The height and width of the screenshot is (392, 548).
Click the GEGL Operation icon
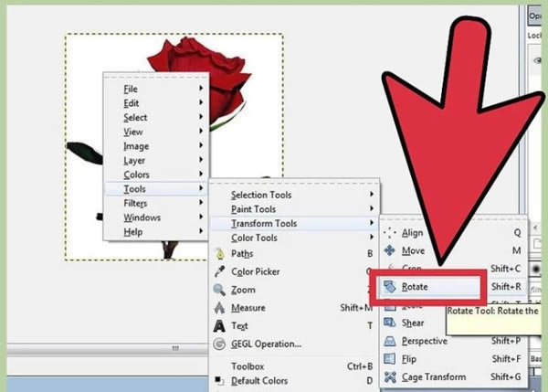(219, 344)
